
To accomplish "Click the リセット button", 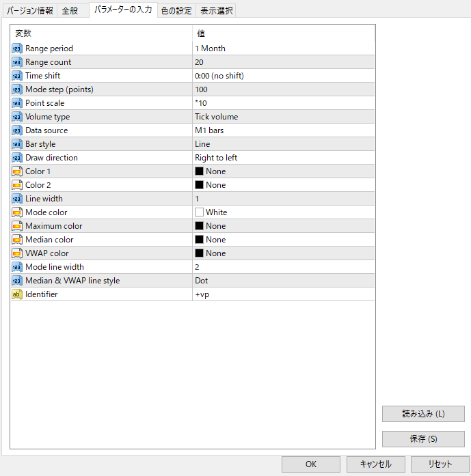I will pos(440,464).
